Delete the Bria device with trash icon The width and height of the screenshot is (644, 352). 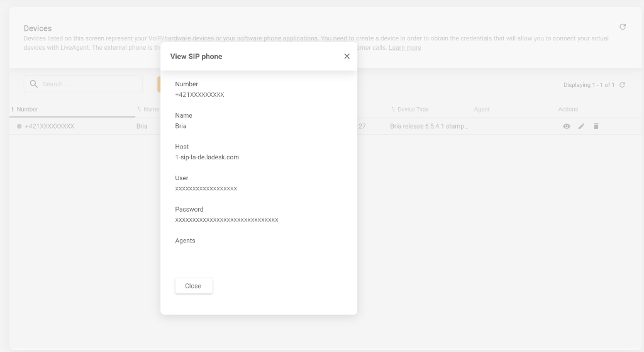(596, 126)
